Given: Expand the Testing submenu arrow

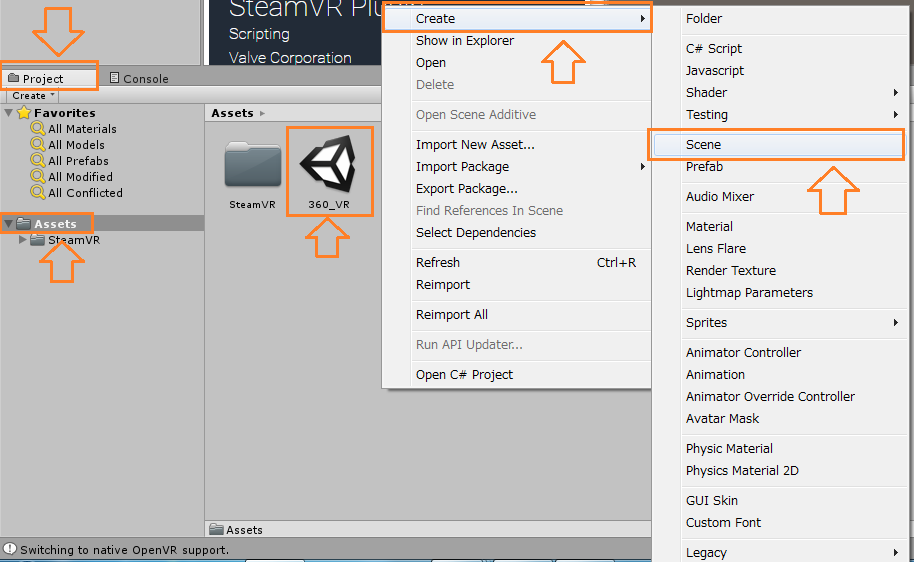Looking at the screenshot, I should 896,115.
